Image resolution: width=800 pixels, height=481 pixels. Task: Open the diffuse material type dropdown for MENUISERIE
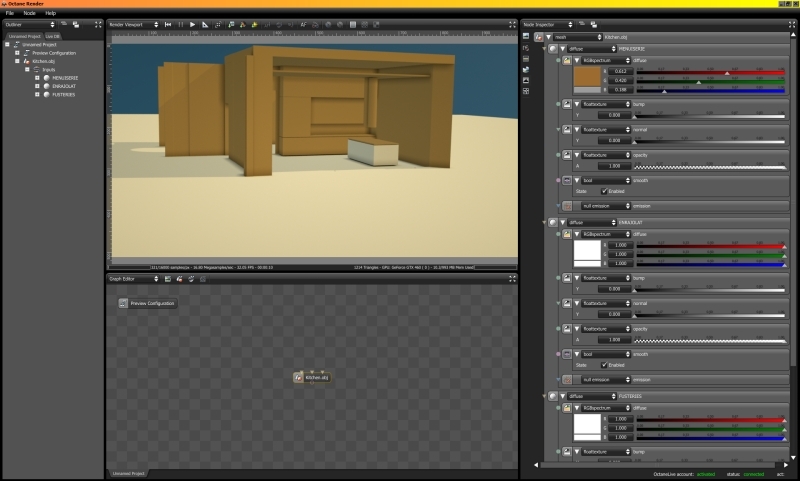point(592,49)
